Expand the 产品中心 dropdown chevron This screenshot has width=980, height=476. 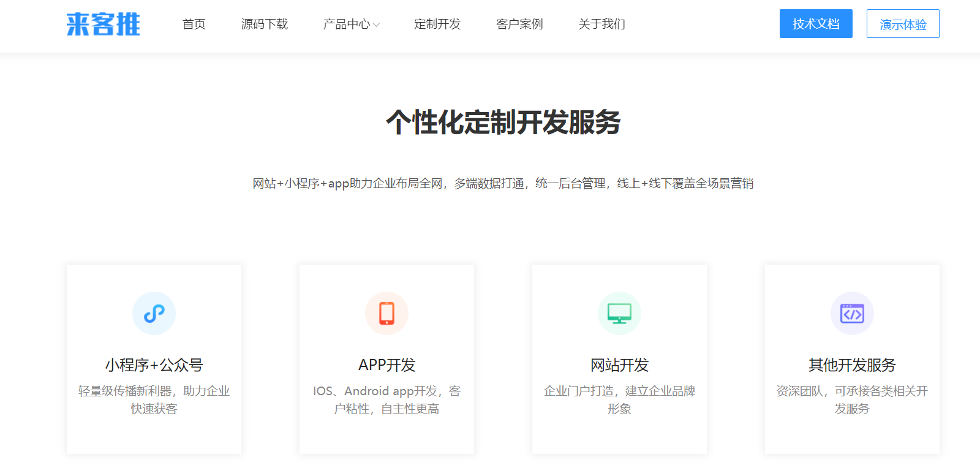tap(376, 25)
